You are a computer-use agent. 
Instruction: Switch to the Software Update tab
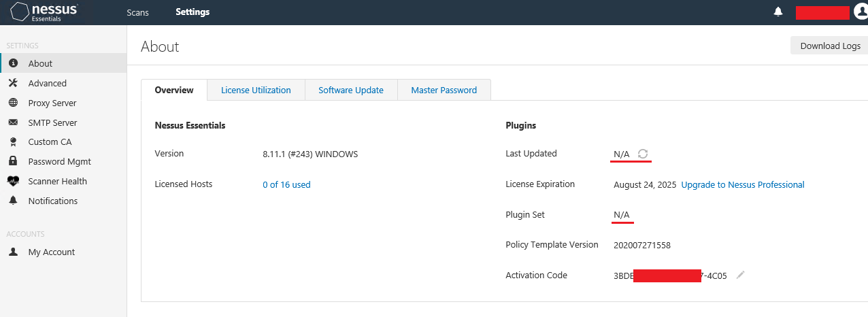click(x=351, y=90)
